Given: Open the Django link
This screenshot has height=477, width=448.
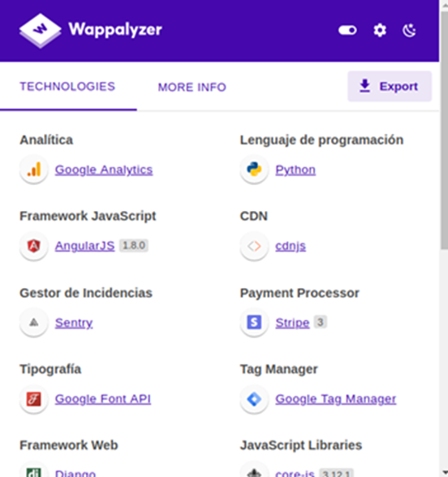Looking at the screenshot, I should tap(75, 474).
